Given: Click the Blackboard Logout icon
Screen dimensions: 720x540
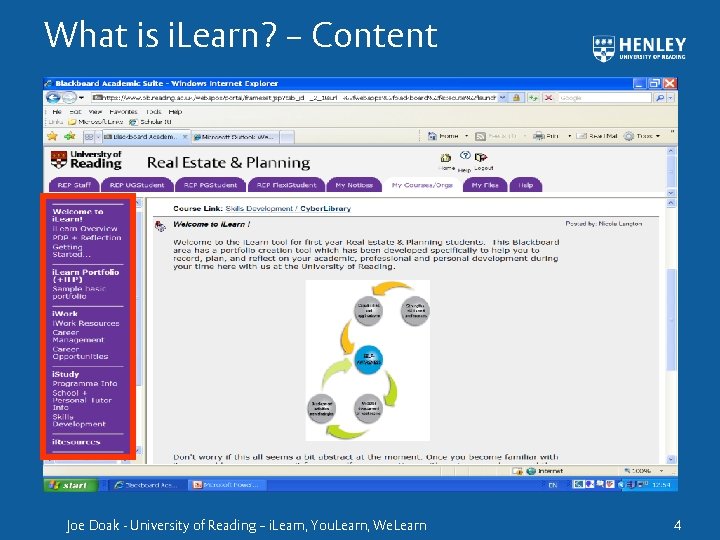Looking at the screenshot, I should click(481, 158).
